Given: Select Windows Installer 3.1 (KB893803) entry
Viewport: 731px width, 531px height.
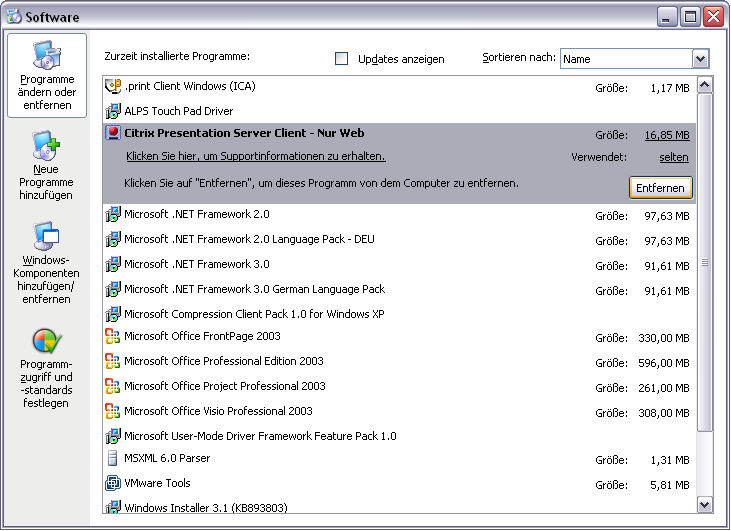Looking at the screenshot, I should (399, 506).
